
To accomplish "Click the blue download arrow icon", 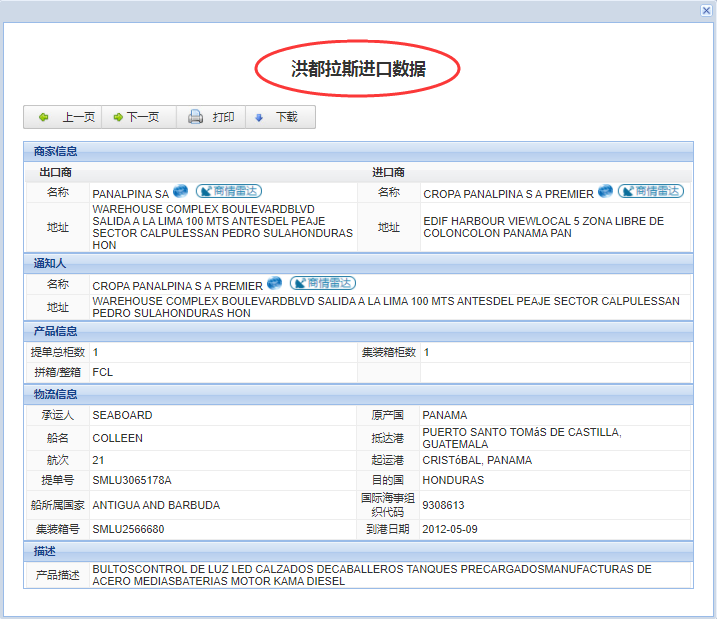I will (x=259, y=117).
